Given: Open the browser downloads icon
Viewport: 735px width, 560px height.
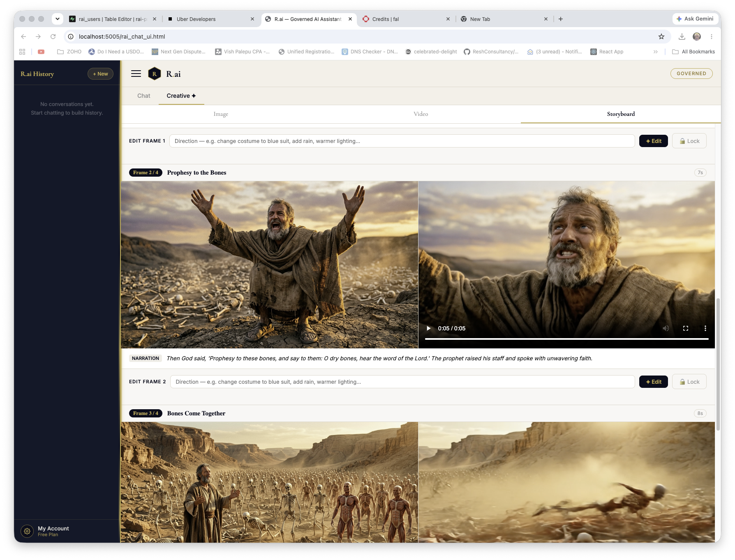Looking at the screenshot, I should click(x=682, y=37).
